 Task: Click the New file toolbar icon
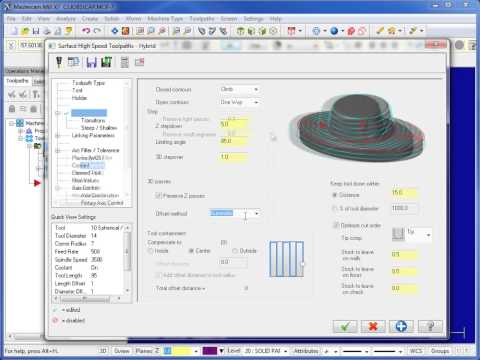[x=13, y=31]
